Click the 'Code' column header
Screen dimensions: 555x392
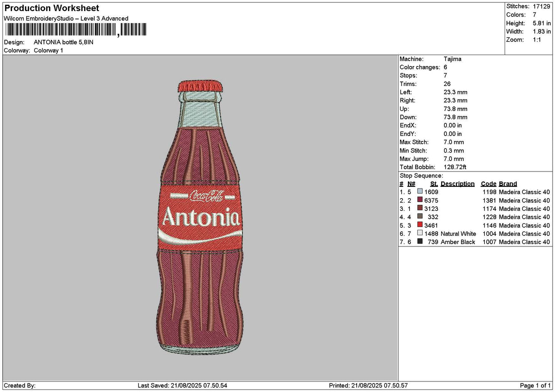[x=488, y=184]
